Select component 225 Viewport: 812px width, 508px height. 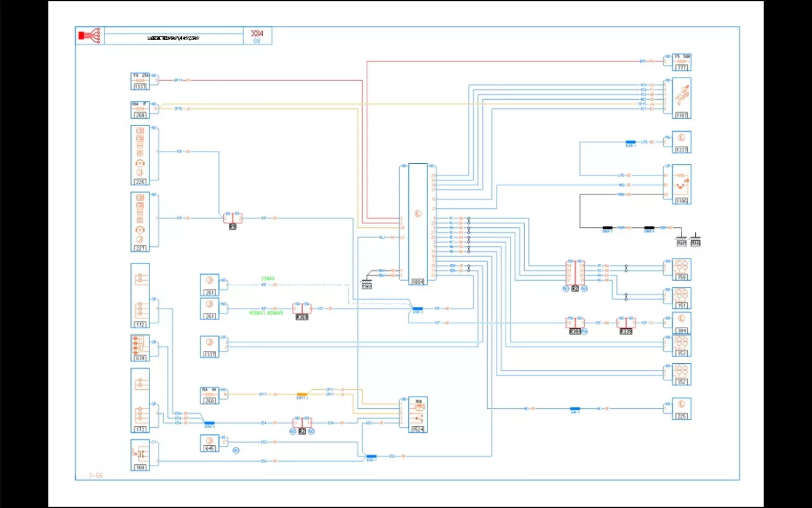pos(682,408)
